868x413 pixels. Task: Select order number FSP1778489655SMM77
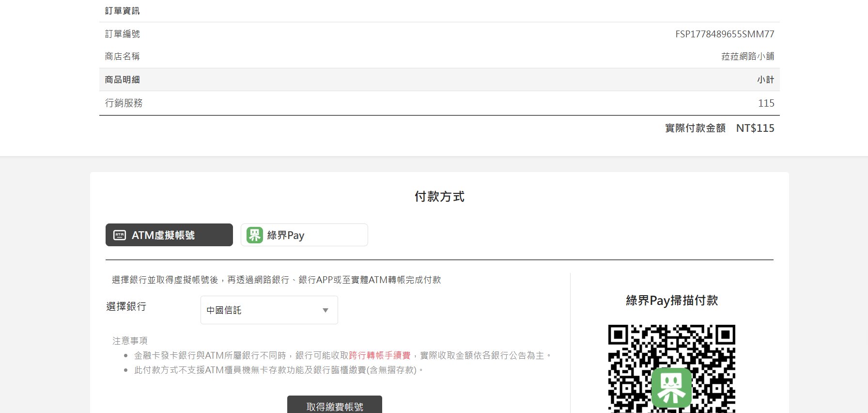click(x=725, y=34)
